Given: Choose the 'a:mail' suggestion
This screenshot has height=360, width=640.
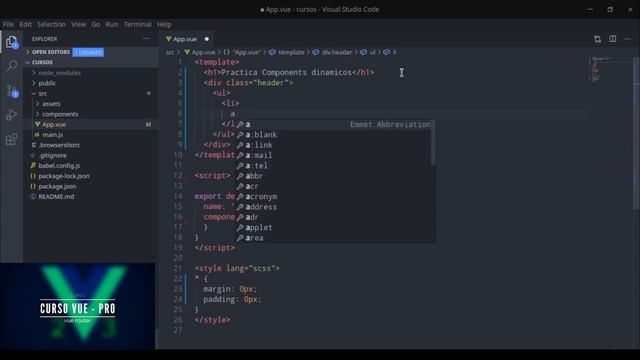Looking at the screenshot, I should tap(334, 156).
